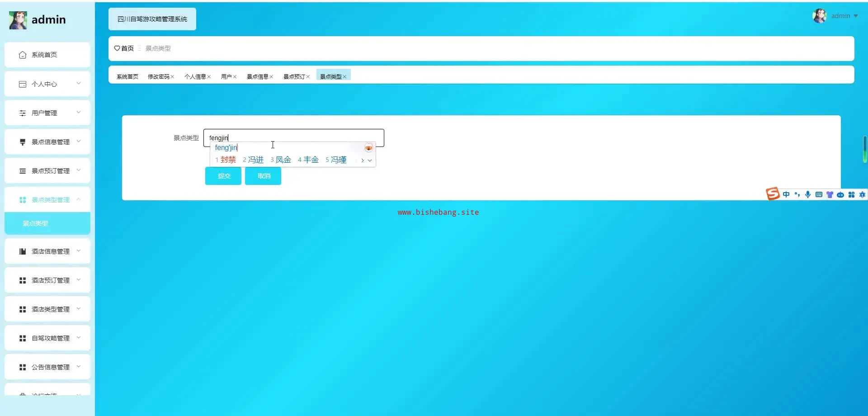The width and height of the screenshot is (868, 416).
Task: Expand the 用户管理 chevron
Action: point(79,113)
